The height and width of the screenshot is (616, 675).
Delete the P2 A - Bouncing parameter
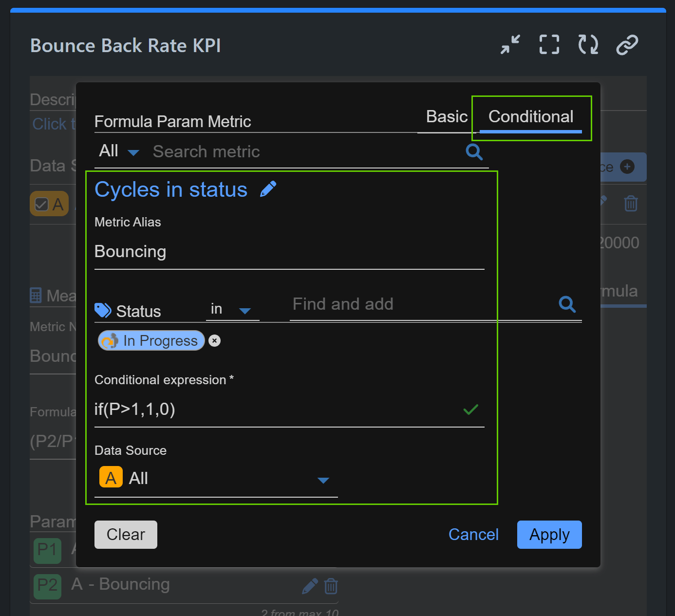(331, 586)
